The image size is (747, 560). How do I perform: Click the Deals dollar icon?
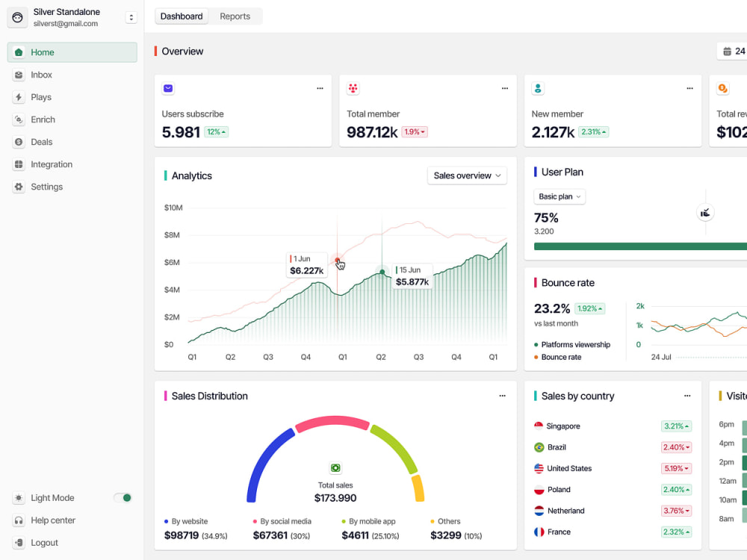(19, 142)
